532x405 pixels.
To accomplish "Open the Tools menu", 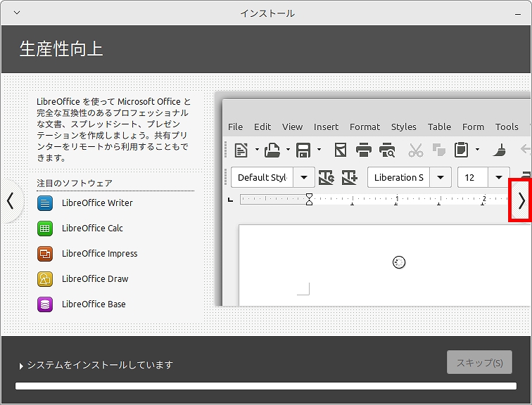I will 507,127.
